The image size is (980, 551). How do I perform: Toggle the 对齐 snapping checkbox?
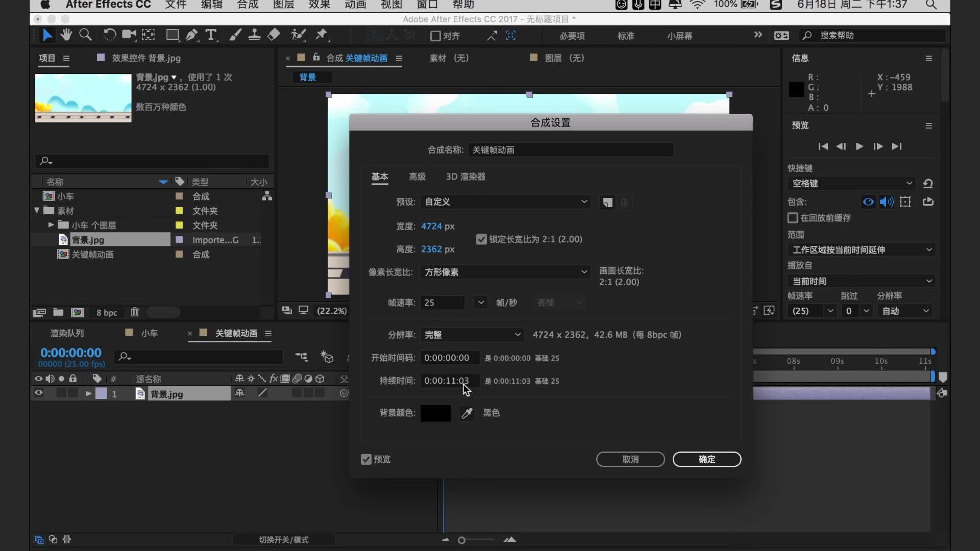[435, 36]
